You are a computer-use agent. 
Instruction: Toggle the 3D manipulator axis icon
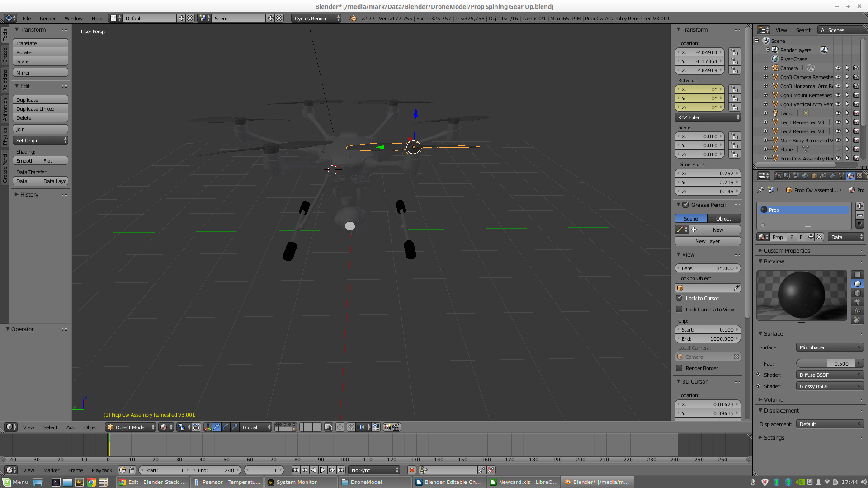click(208, 427)
